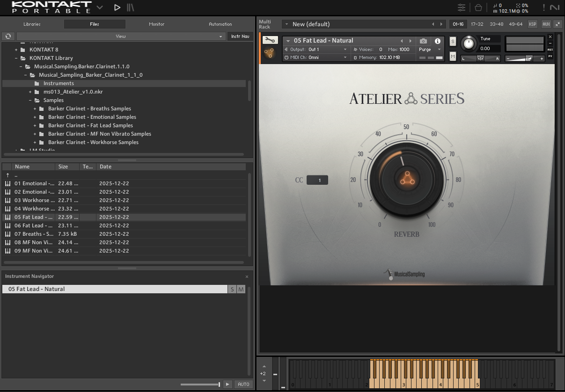Toggle the instrument Solo button
Image resolution: width=565 pixels, height=392 pixels.
tap(453, 41)
